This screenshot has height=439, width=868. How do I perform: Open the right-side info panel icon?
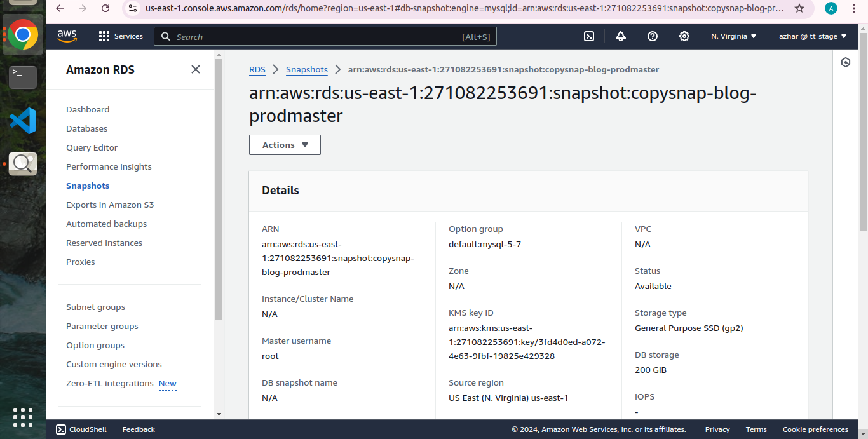tap(846, 62)
